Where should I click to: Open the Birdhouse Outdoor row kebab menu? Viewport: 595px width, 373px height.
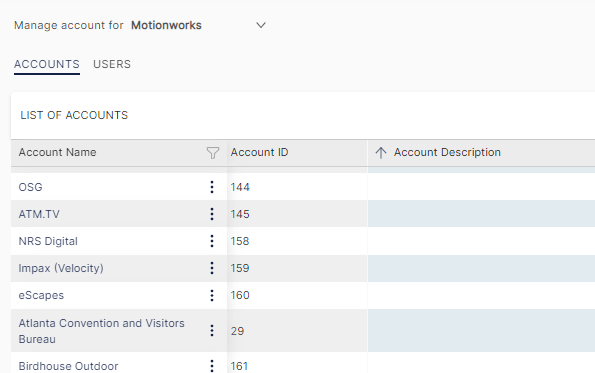(x=212, y=366)
